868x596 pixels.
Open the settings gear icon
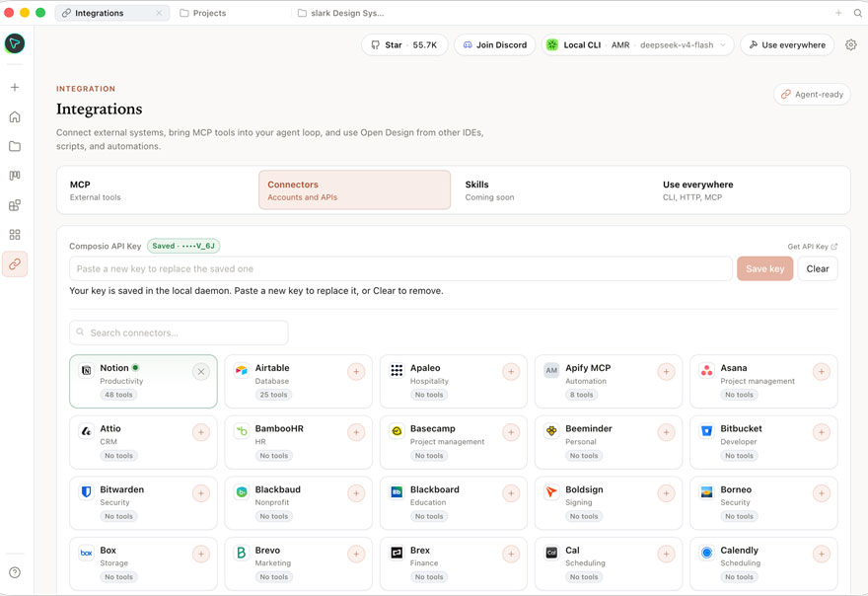pos(851,44)
